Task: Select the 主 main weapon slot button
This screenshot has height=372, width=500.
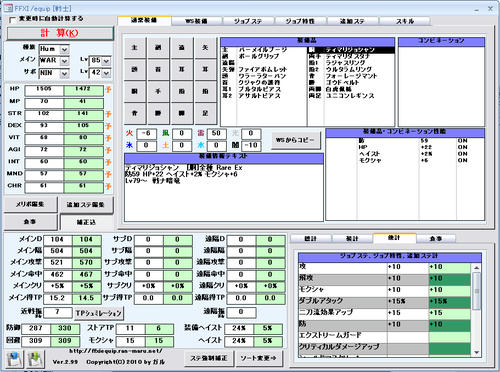Action: point(135,48)
